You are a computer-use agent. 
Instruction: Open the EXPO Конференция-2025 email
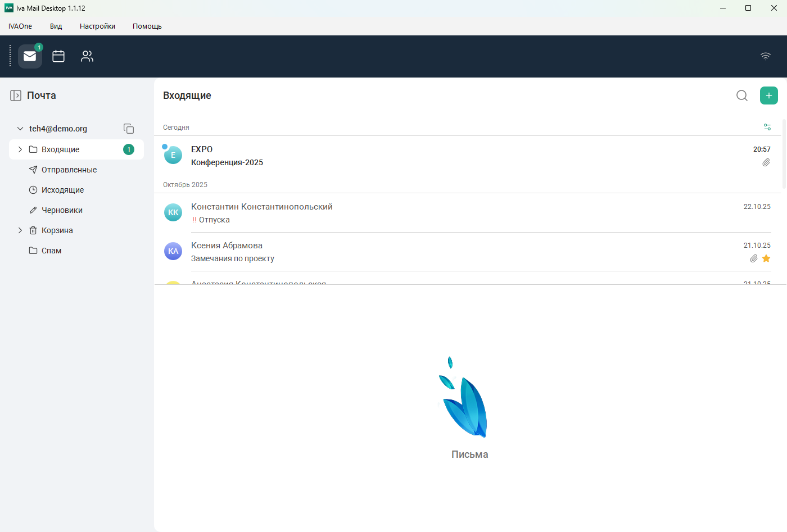coord(450,156)
